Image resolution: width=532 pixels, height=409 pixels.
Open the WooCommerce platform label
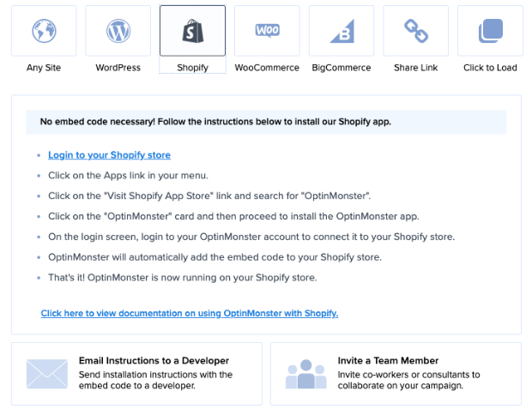pyautogui.click(x=267, y=68)
